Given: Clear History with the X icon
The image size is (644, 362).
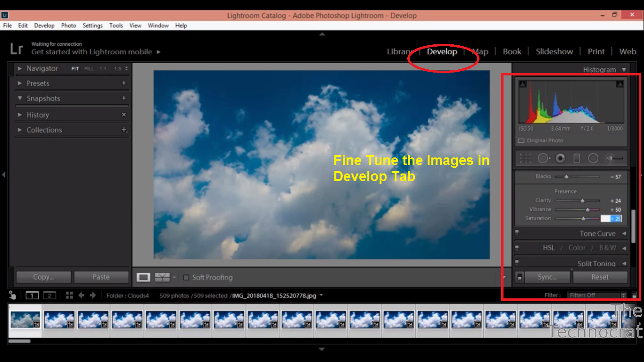Looking at the screenshot, I should (x=124, y=115).
